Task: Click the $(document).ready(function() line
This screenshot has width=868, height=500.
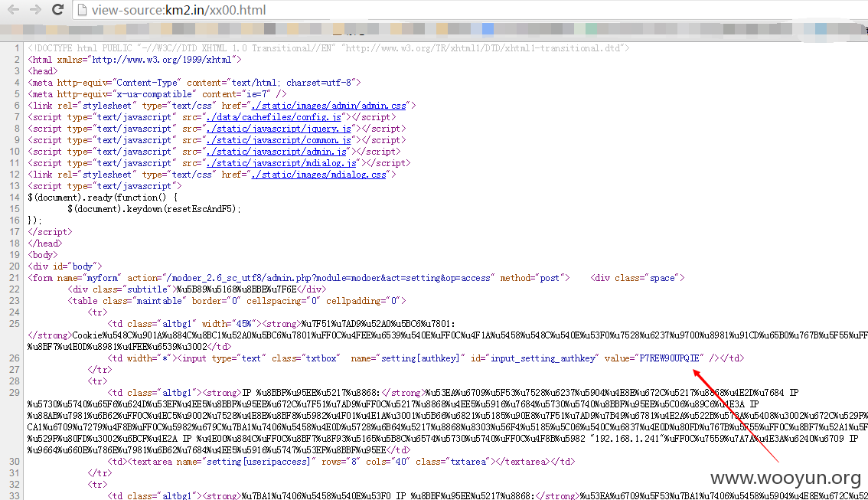Action: tap(103, 198)
